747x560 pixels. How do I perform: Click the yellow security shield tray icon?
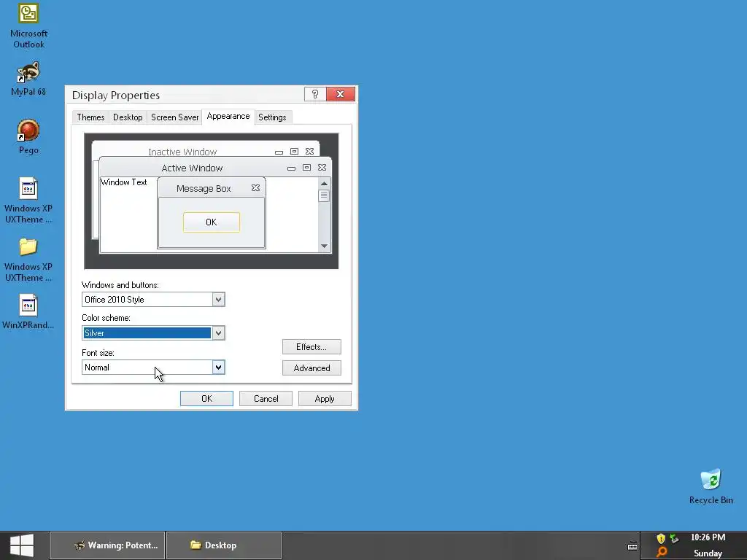pos(661,539)
